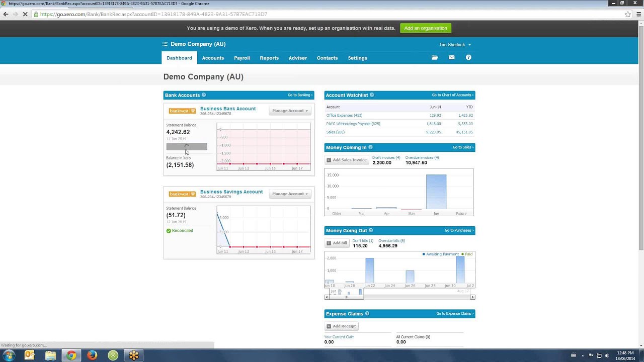Open the files folder icon in Xero header
The width and height of the screenshot is (644, 362).
[x=435, y=58]
